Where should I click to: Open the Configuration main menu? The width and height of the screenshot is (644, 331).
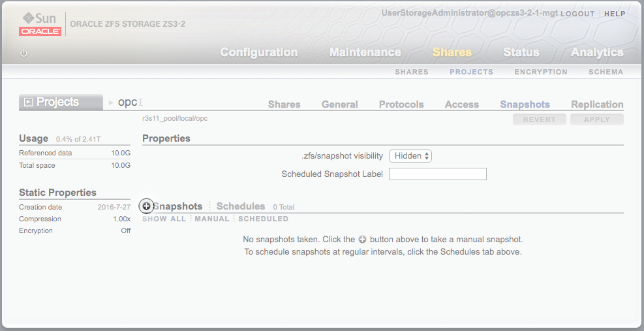point(259,52)
